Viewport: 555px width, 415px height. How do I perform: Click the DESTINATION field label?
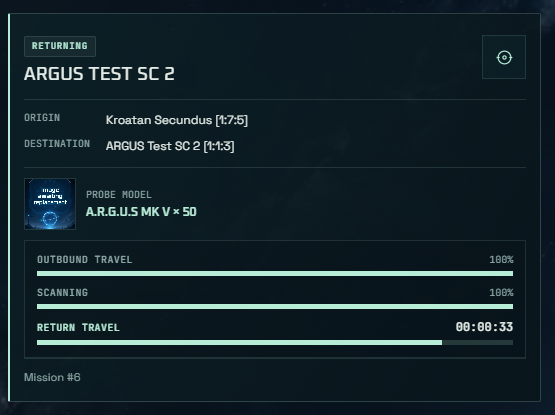point(57,143)
